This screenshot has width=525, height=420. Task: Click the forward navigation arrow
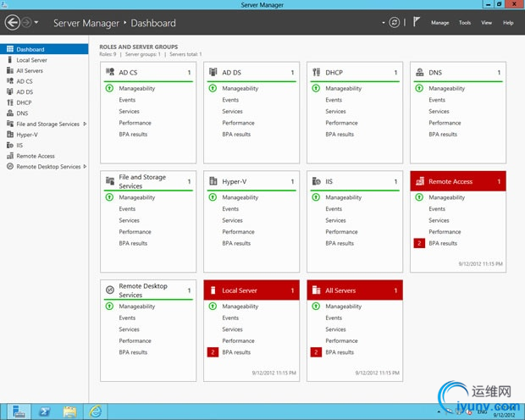[x=26, y=23]
